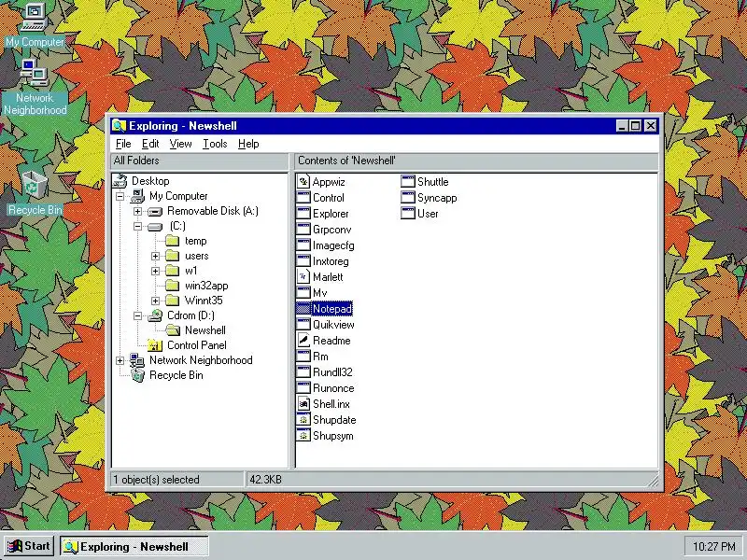
Task: Click Exploring - Newshell taskbar button
Action: click(x=134, y=546)
